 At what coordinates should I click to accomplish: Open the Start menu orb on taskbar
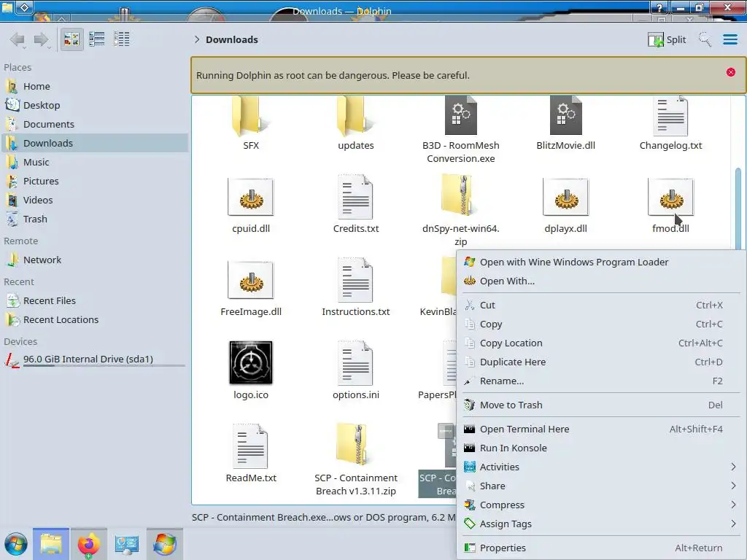point(16,544)
